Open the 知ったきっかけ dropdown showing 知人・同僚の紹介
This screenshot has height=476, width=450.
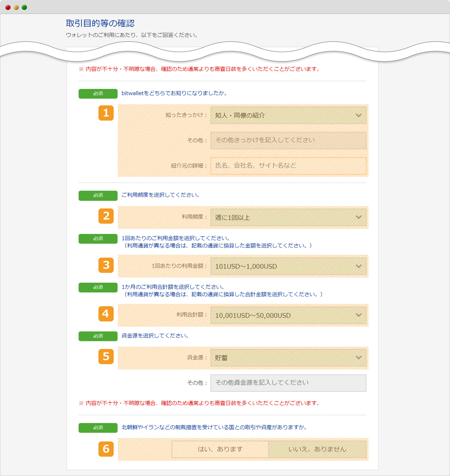click(x=288, y=115)
